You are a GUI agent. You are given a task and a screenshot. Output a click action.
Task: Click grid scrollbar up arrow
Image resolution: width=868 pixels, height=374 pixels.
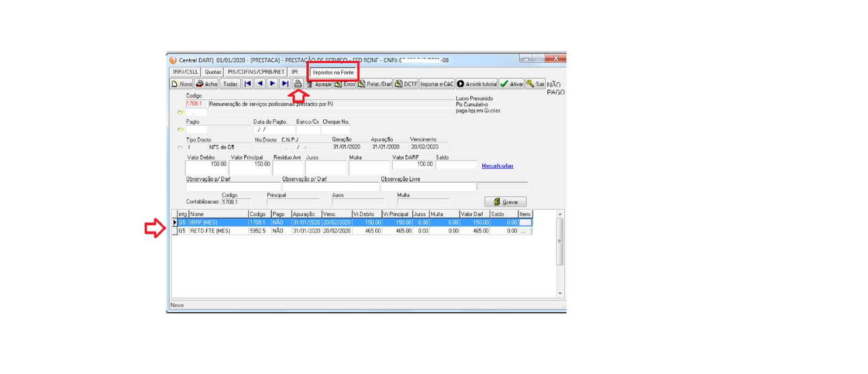coord(560,214)
